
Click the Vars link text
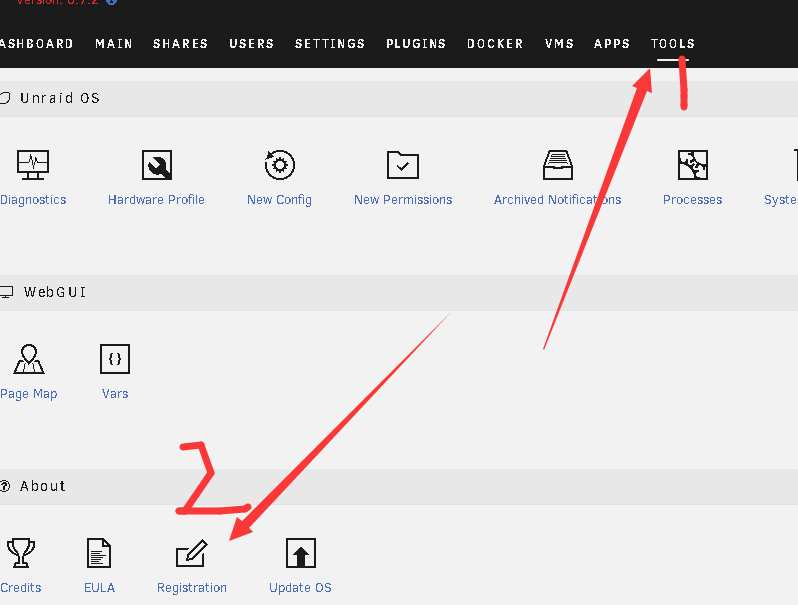[115, 393]
